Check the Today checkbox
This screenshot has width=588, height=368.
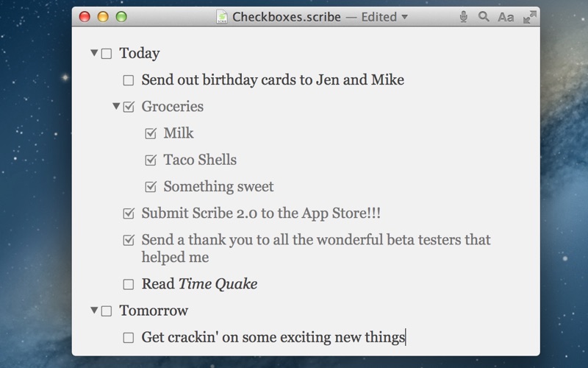[107, 54]
